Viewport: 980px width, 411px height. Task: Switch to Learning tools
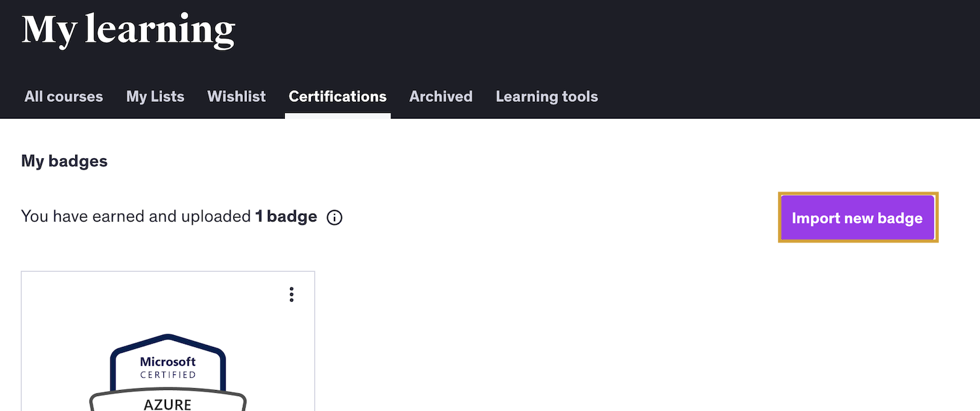click(x=547, y=96)
